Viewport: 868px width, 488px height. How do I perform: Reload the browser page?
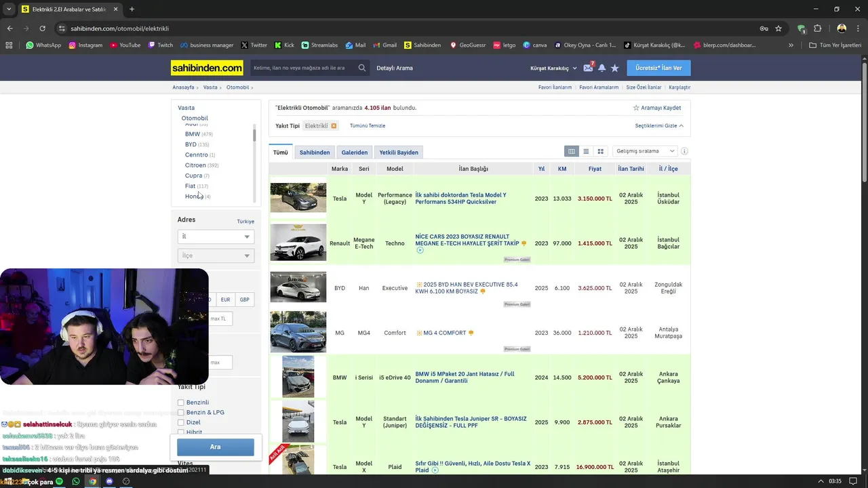coord(42,28)
